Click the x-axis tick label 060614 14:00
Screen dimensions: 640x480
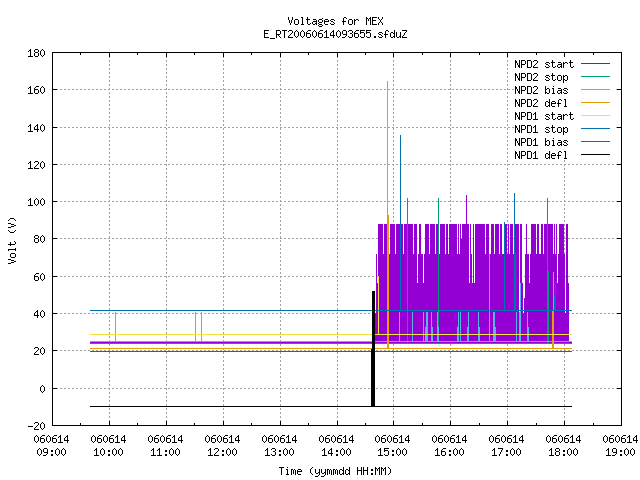336,446
